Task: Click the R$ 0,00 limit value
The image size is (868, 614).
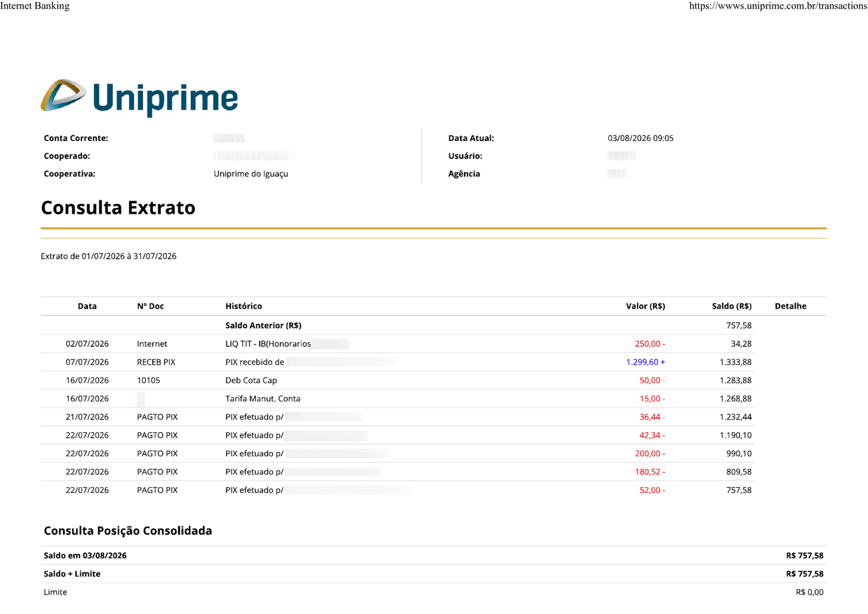Action: 810,592
